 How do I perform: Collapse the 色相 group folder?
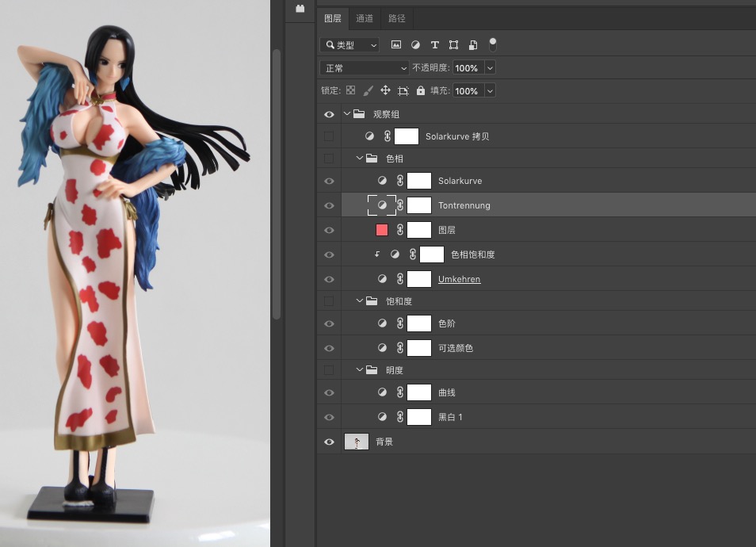coord(360,159)
